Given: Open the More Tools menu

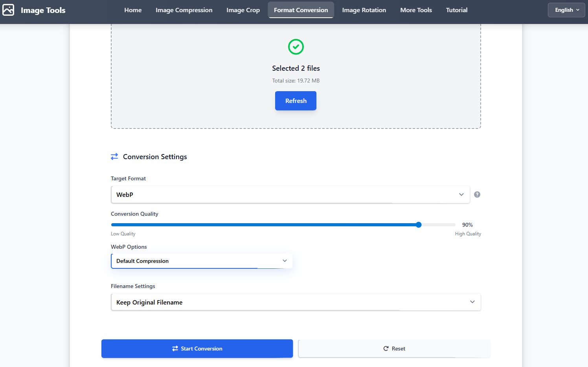Looking at the screenshot, I should [x=416, y=10].
